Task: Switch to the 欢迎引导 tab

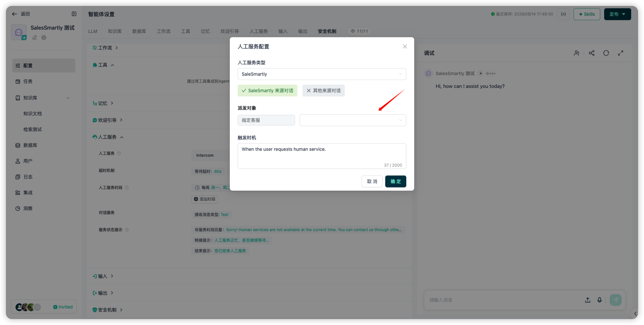Action: [x=230, y=31]
